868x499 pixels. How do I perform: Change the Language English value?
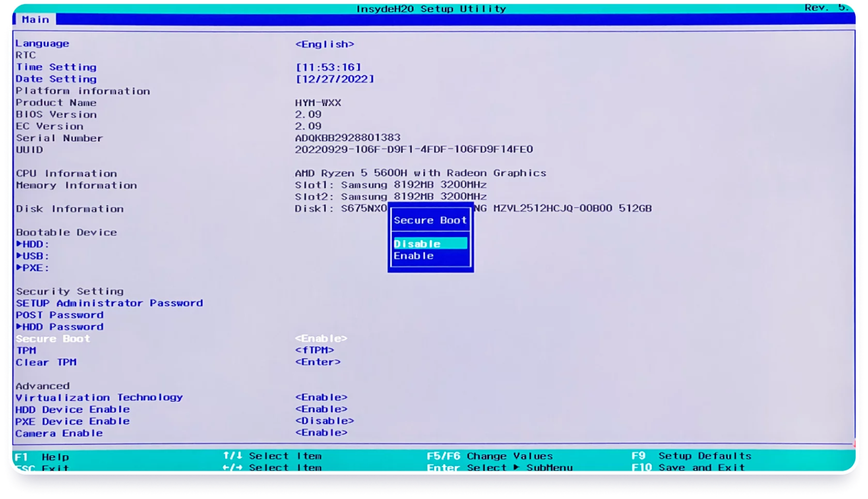coord(324,44)
